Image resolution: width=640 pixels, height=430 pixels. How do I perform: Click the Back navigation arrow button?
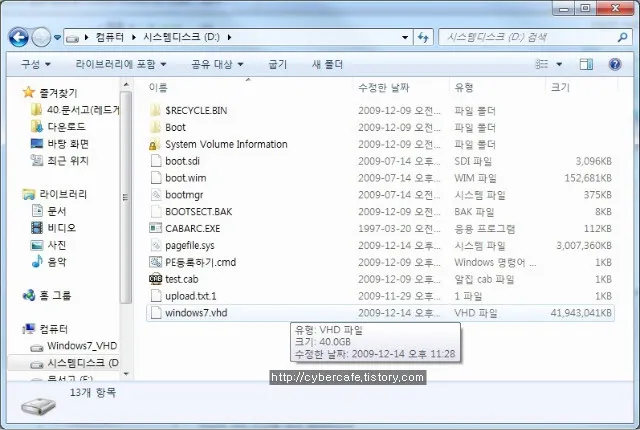pos(18,38)
